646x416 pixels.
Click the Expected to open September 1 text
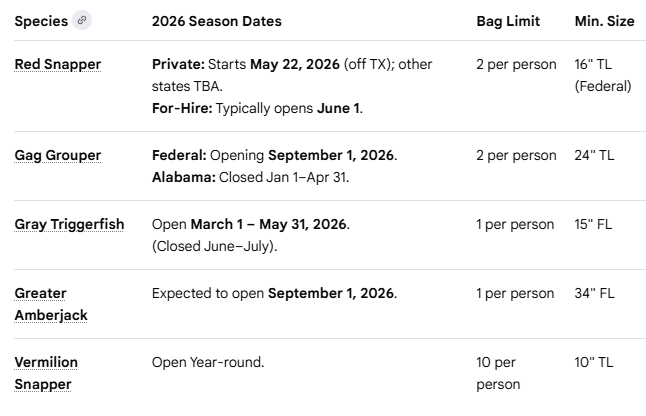pyautogui.click(x=274, y=294)
